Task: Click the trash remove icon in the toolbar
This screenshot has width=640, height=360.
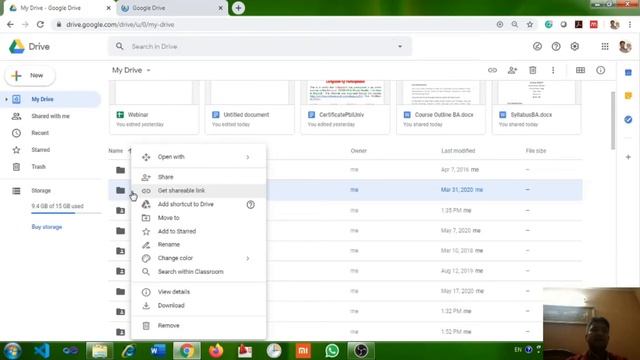Action: pos(533,70)
